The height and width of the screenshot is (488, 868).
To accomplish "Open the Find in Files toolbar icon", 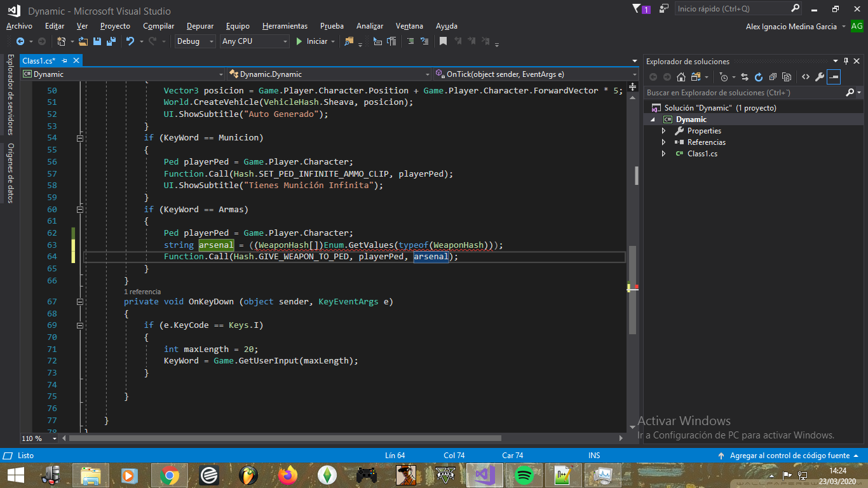I will pyautogui.click(x=349, y=41).
